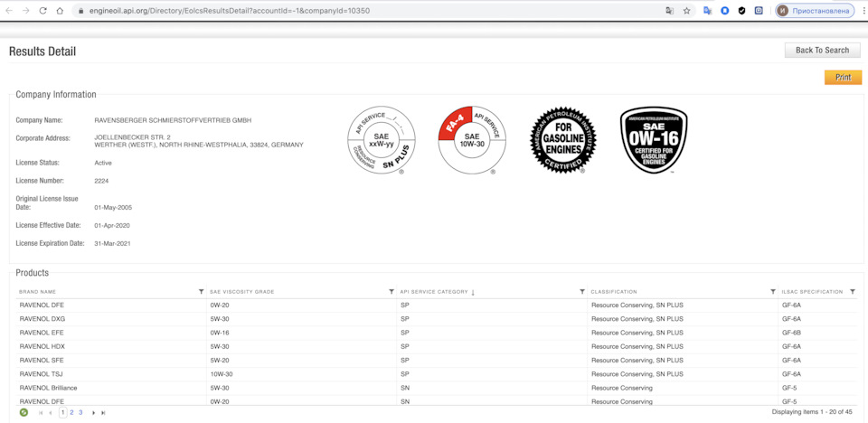This screenshot has width=868, height=423.
Task: Open the Brand Name column filter
Action: click(x=201, y=291)
